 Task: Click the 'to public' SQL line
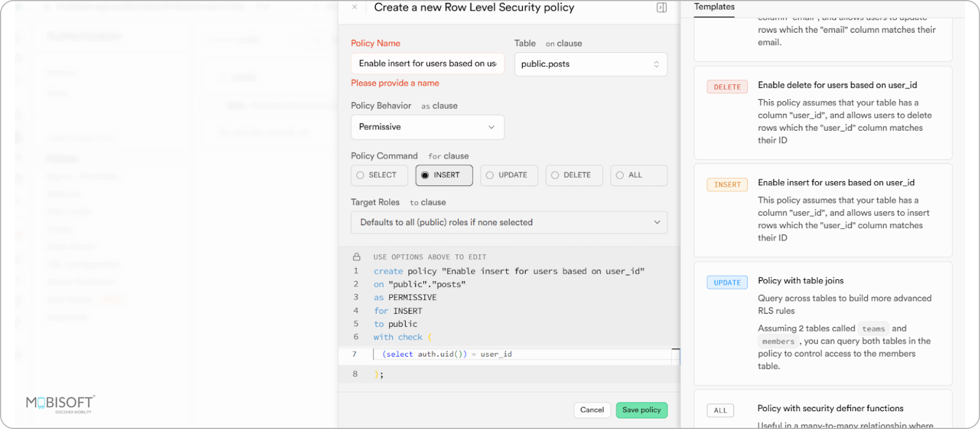pyautogui.click(x=395, y=324)
